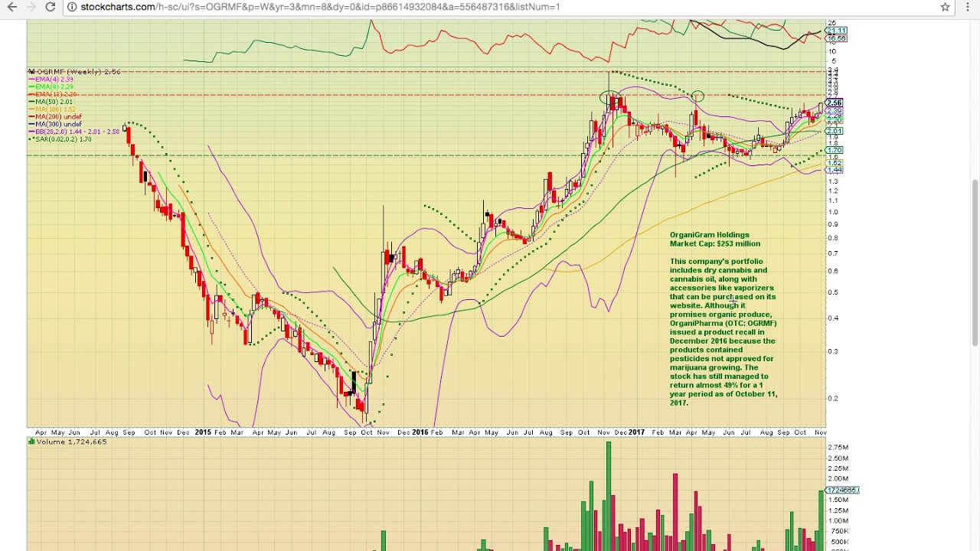Image resolution: width=980 pixels, height=551 pixels.
Task: Click the volume axis tag 1724665
Action: pos(842,490)
